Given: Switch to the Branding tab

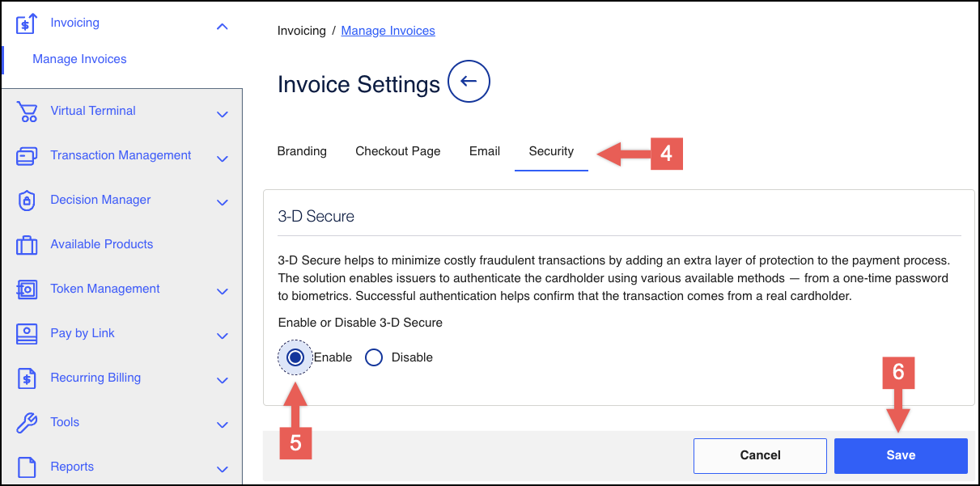Looking at the screenshot, I should (302, 151).
